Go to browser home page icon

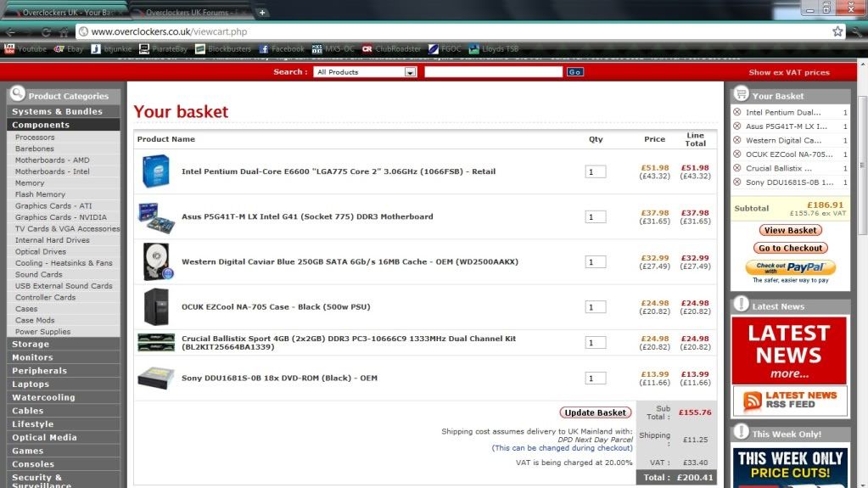point(64,32)
